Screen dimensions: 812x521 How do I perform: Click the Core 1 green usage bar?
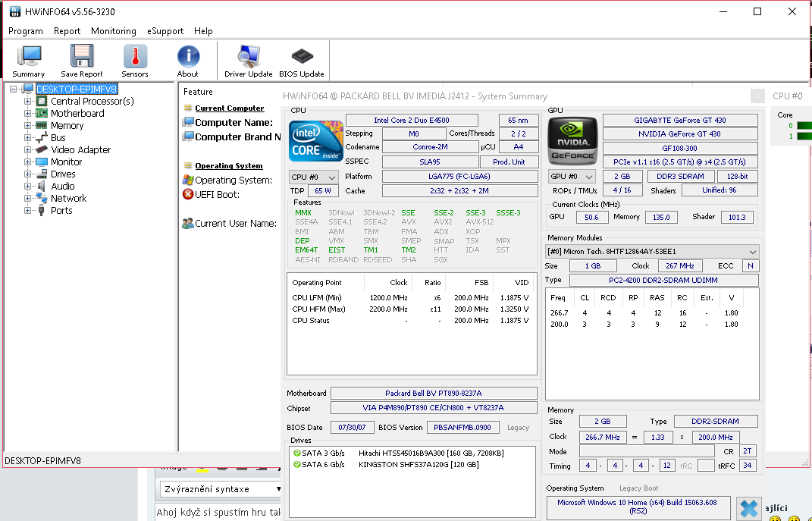(x=804, y=137)
